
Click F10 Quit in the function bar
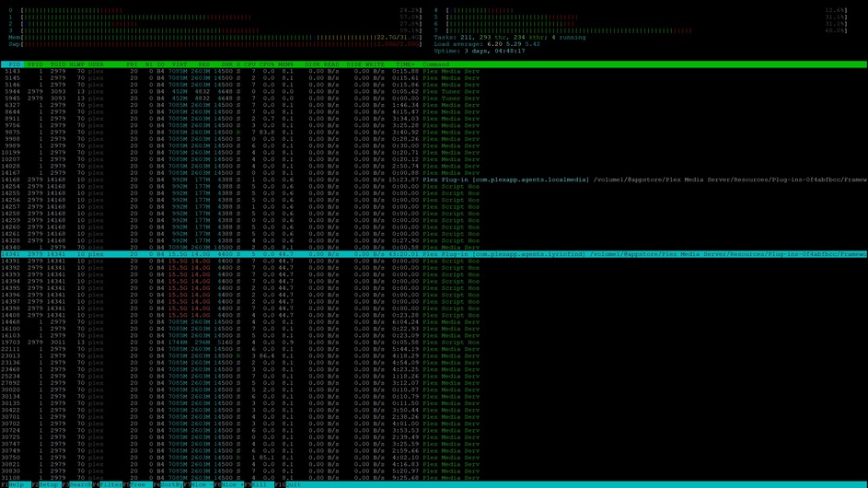pos(288,484)
